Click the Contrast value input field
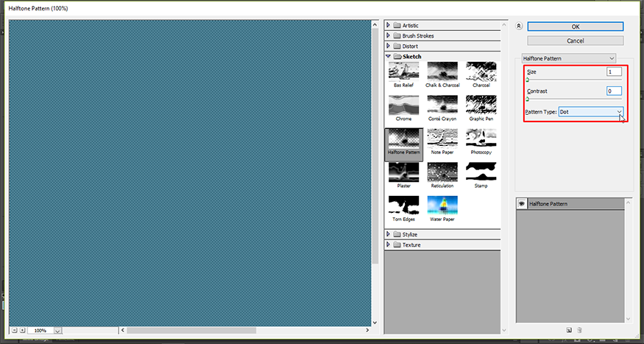The image size is (644, 344). tap(614, 91)
